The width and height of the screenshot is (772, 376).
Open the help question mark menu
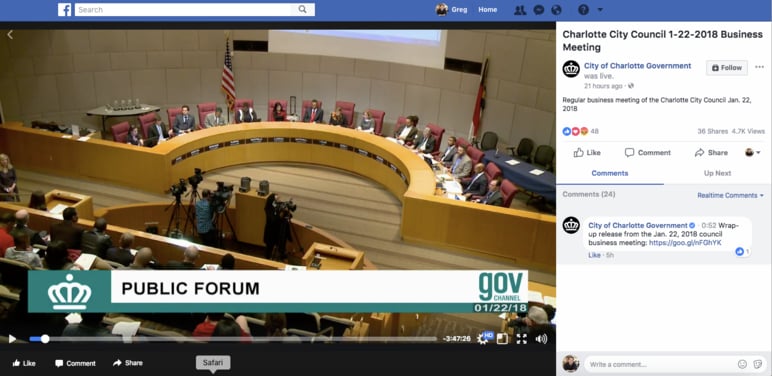[583, 10]
